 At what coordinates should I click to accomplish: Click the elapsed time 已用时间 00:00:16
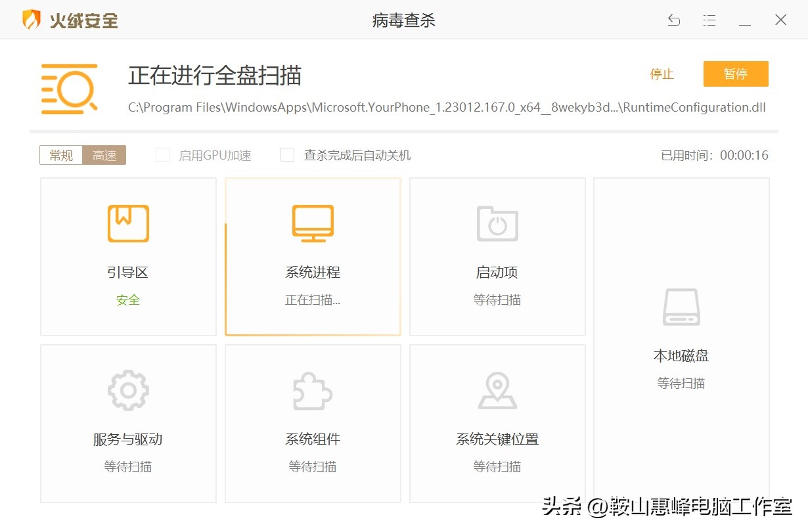click(x=715, y=156)
